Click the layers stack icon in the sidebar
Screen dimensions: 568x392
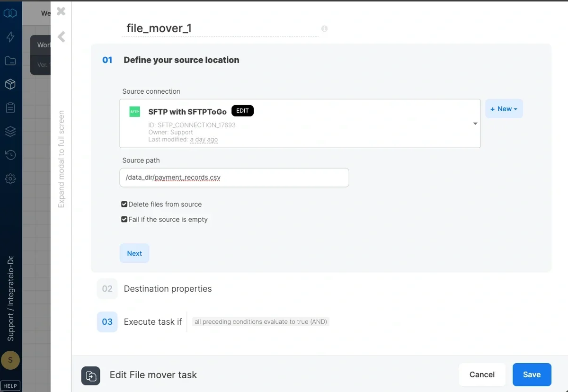10,131
